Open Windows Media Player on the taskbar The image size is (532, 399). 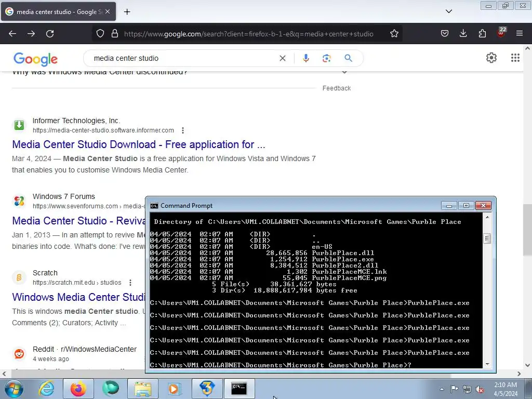[175, 389]
